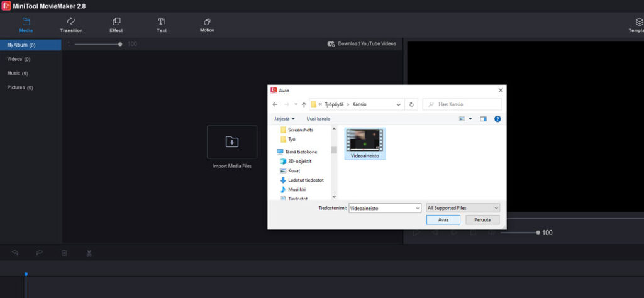The image size is (644, 298).
Task: Expand the Tiedostonimi filename combo box arrow
Action: (x=417, y=207)
